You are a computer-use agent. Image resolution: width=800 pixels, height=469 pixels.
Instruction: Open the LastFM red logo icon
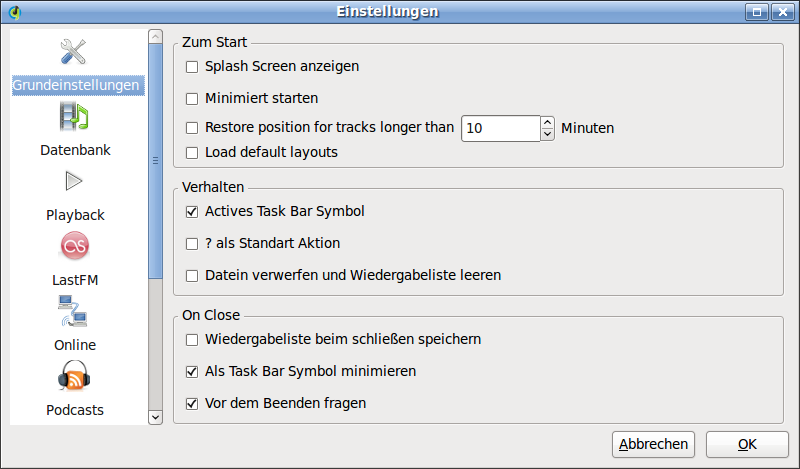tap(75, 246)
